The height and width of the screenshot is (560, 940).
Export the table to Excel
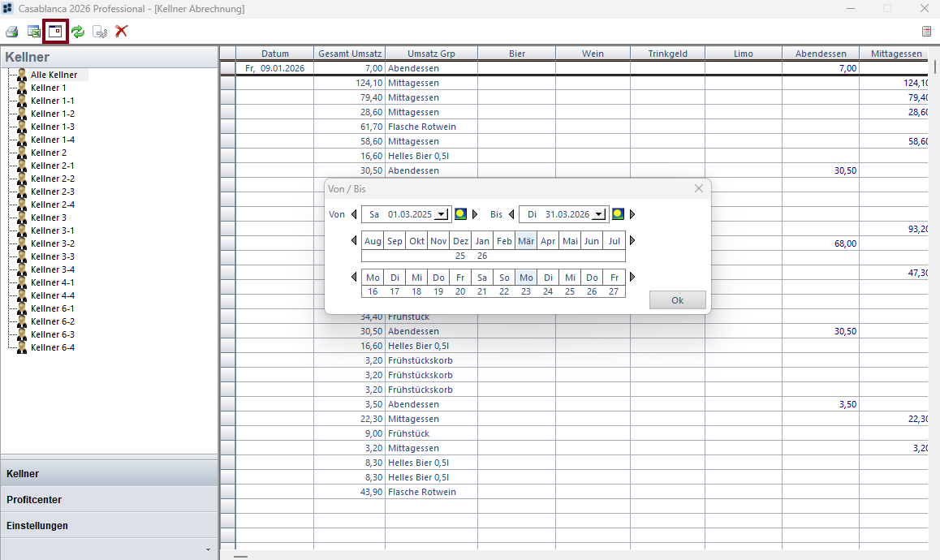point(33,31)
